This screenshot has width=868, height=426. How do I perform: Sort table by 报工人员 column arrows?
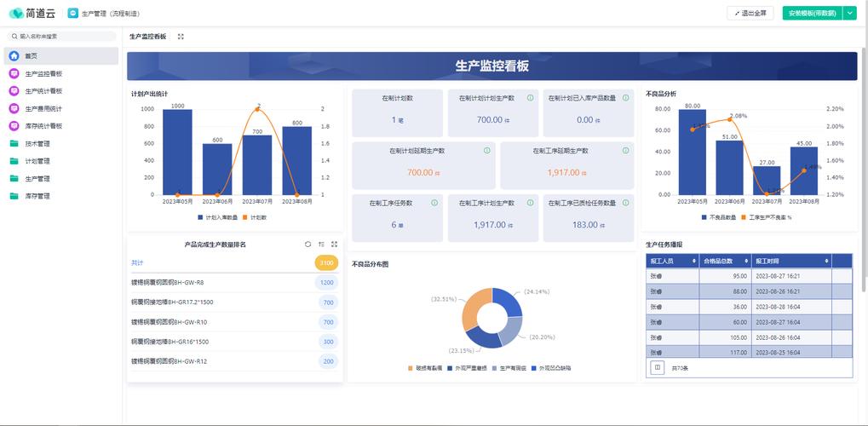[x=693, y=261]
